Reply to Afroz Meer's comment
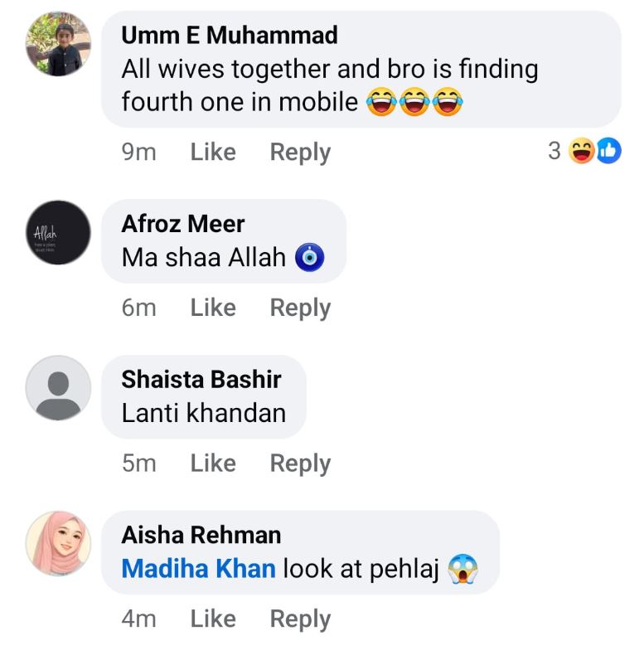Image resolution: width=644 pixels, height=660 pixels. tap(300, 308)
